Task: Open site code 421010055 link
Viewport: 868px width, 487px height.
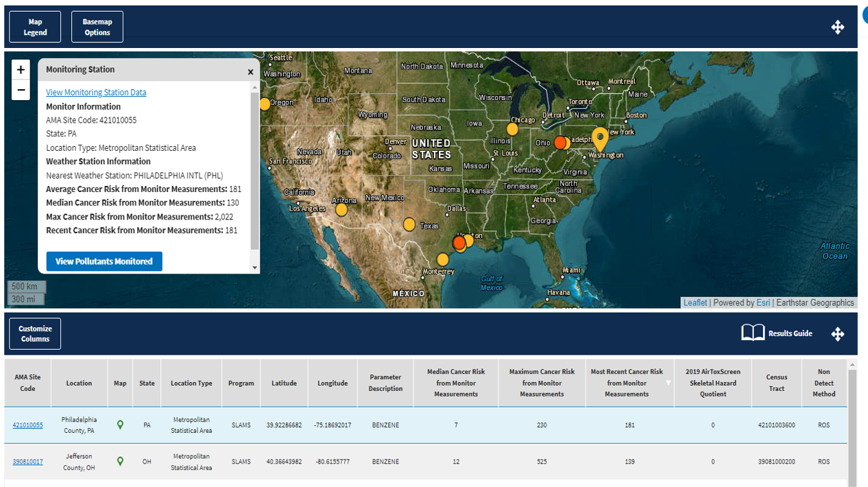Action: 27,425
